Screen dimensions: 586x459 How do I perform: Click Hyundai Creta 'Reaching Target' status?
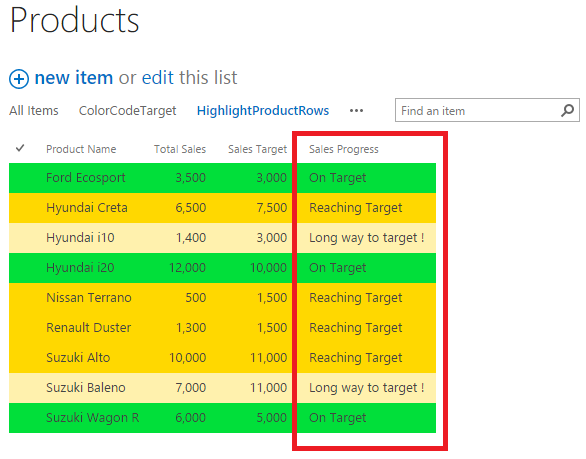click(x=355, y=207)
